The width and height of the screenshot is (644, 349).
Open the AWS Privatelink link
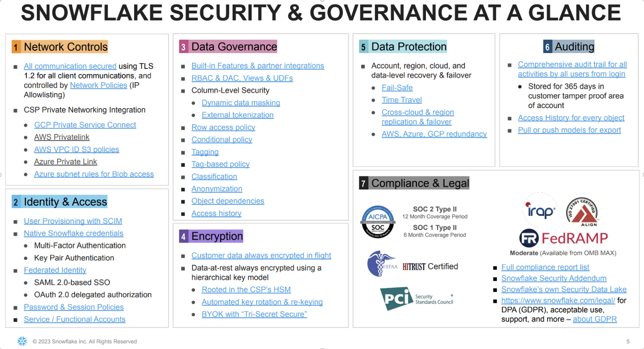(x=62, y=137)
